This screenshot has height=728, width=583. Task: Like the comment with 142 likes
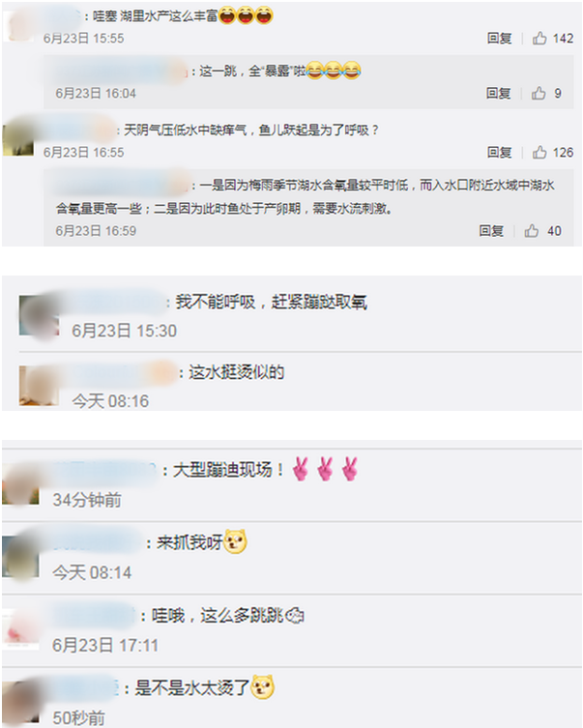tap(539, 38)
